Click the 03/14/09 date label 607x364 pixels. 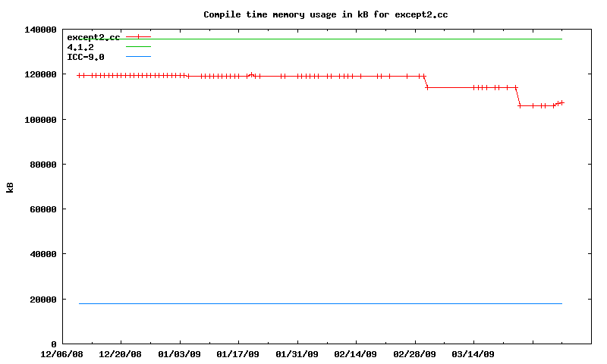473,354
